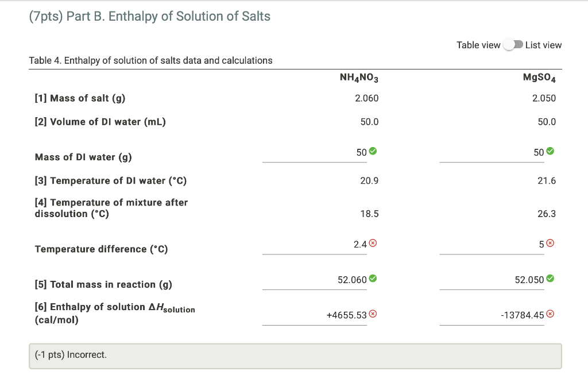Click green checkmark beside 52.050 total mass
Image resolution: width=588 pixels, height=375 pixels.
point(551,279)
